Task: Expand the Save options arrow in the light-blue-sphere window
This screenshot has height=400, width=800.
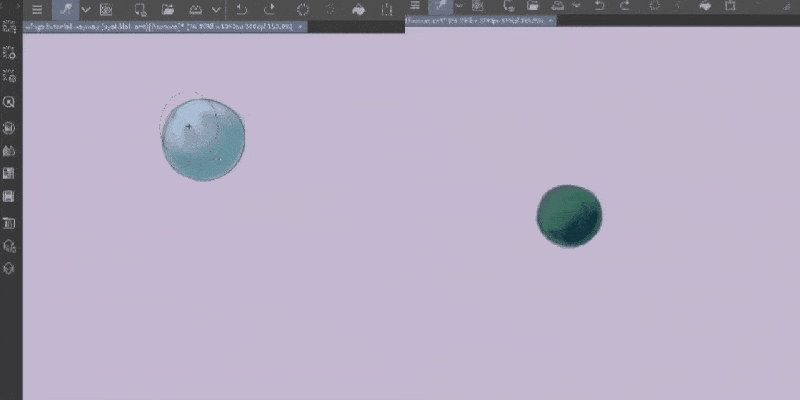Action: click(216, 10)
